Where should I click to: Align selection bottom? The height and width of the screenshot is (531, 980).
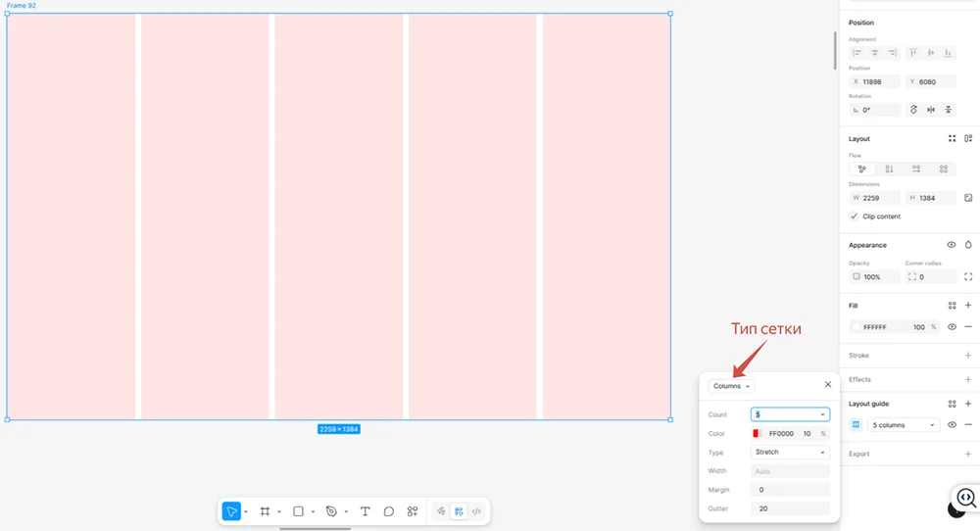coord(948,53)
